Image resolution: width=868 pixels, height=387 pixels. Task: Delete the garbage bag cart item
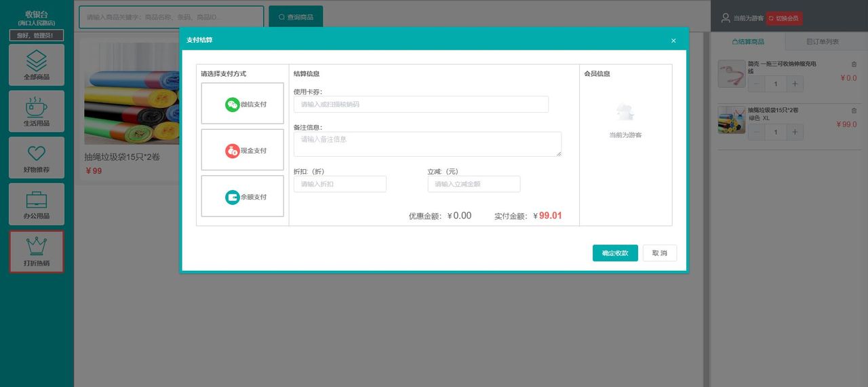[854, 111]
